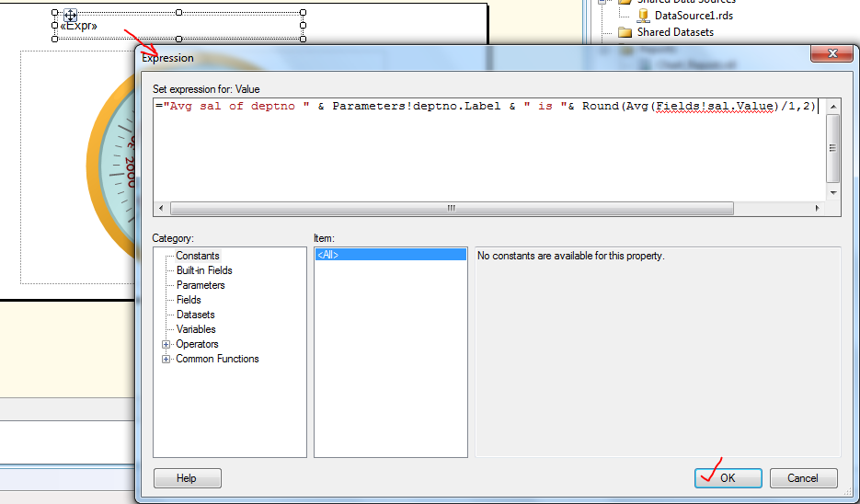Click horizontal scroll left arrow
This screenshot has height=504, width=860.
click(x=161, y=209)
